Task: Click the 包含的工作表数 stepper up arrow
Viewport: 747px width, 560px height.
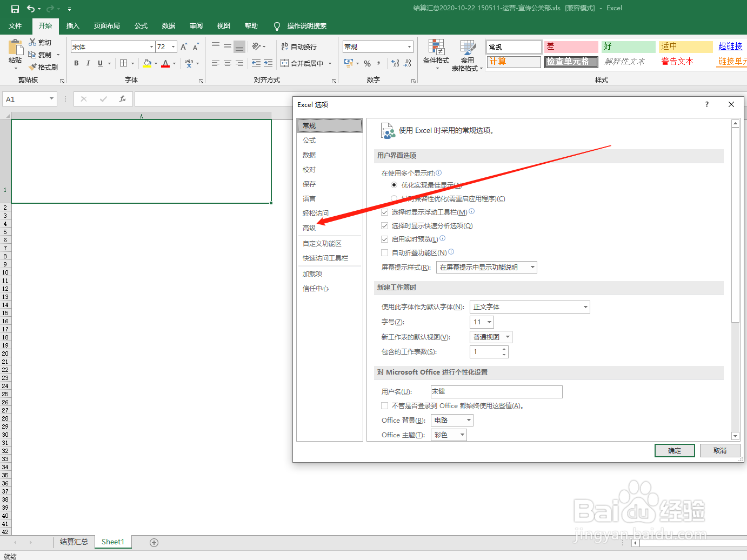Action: 504,349
